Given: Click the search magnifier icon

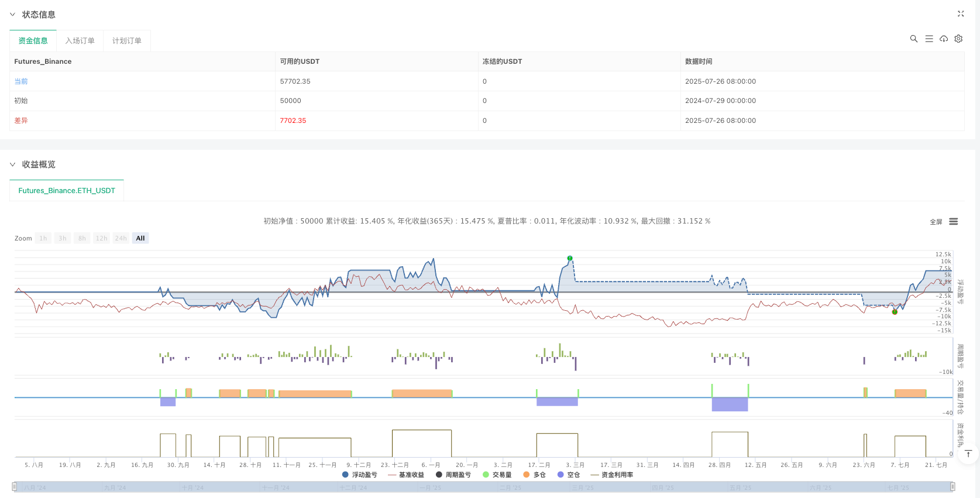Looking at the screenshot, I should tap(913, 39).
